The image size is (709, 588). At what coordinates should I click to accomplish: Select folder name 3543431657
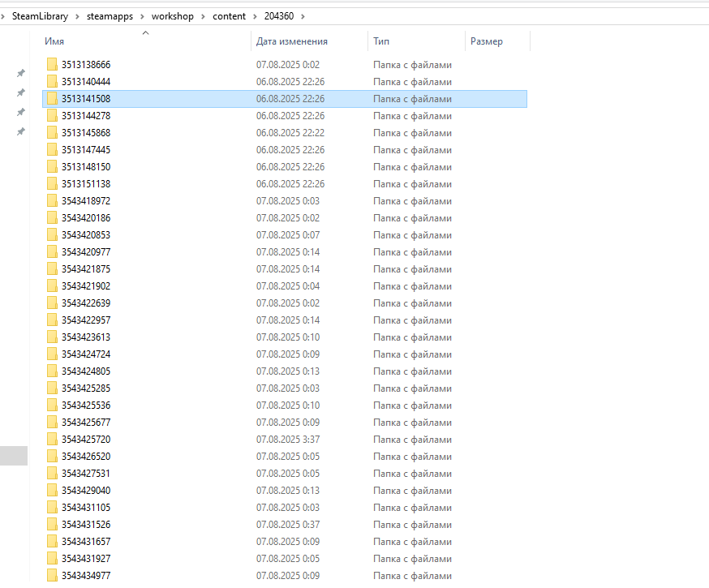pos(86,542)
